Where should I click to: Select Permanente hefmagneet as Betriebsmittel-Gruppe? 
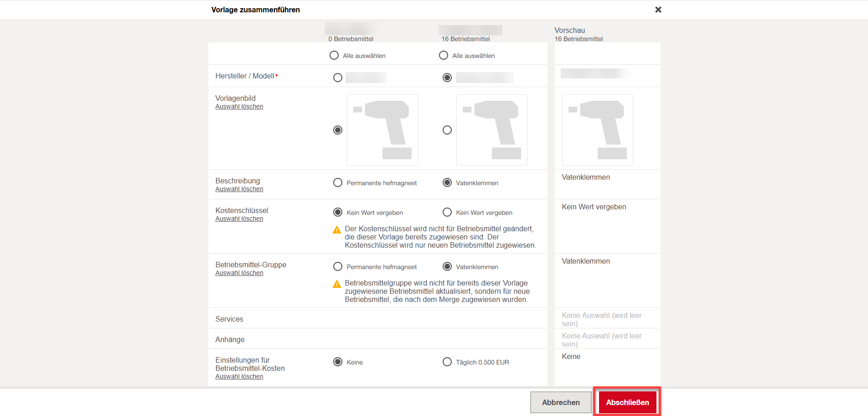[x=338, y=267]
